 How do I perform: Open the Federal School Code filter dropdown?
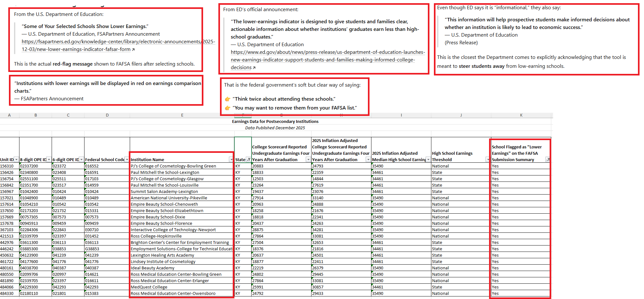[127, 160]
